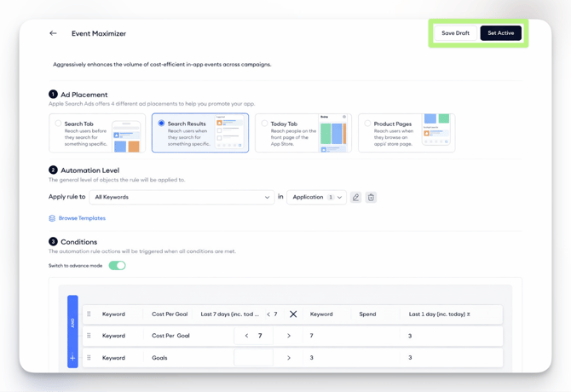Screen dimensions: 571x392
Task: Turn off the advance mode switch
Action: tap(117, 266)
